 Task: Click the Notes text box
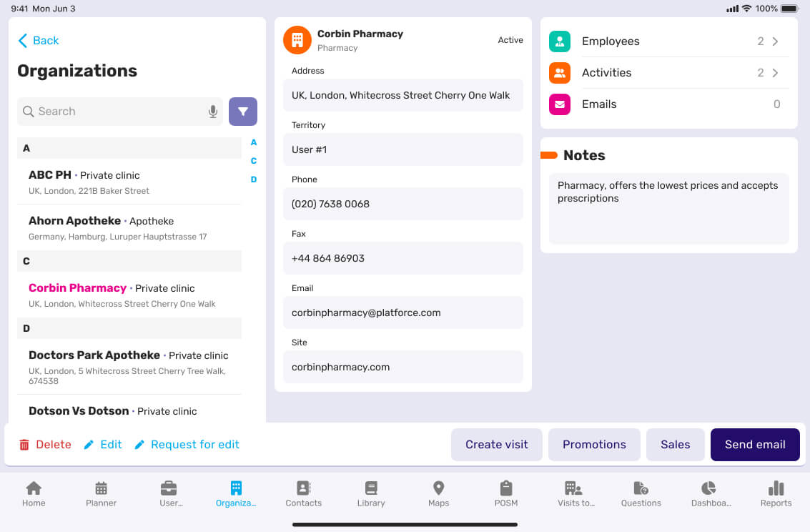coord(669,209)
